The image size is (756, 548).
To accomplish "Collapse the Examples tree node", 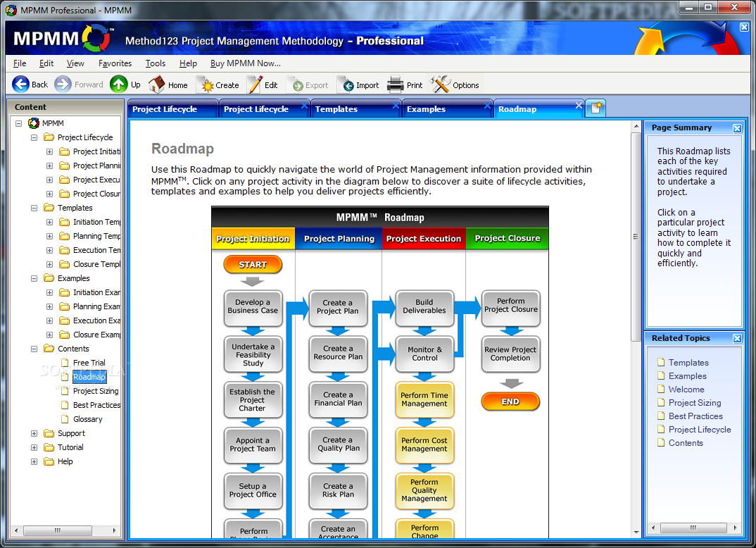I will tap(34, 278).
